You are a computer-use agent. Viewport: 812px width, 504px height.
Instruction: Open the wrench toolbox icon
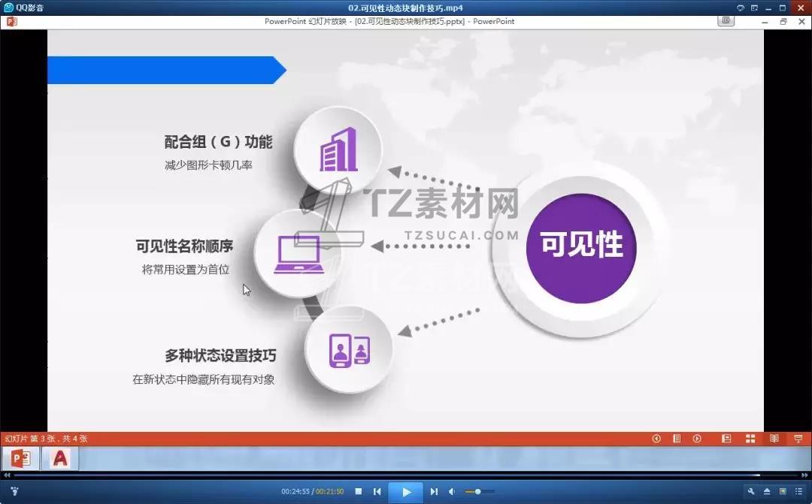(750, 491)
